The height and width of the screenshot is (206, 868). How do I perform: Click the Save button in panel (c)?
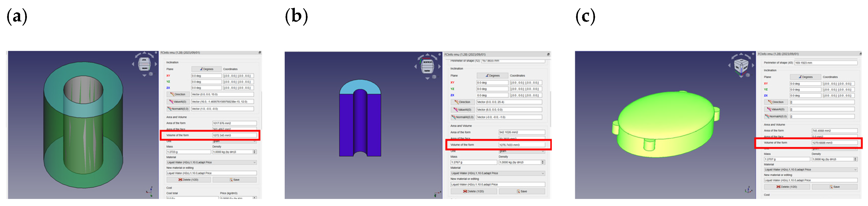(834, 187)
